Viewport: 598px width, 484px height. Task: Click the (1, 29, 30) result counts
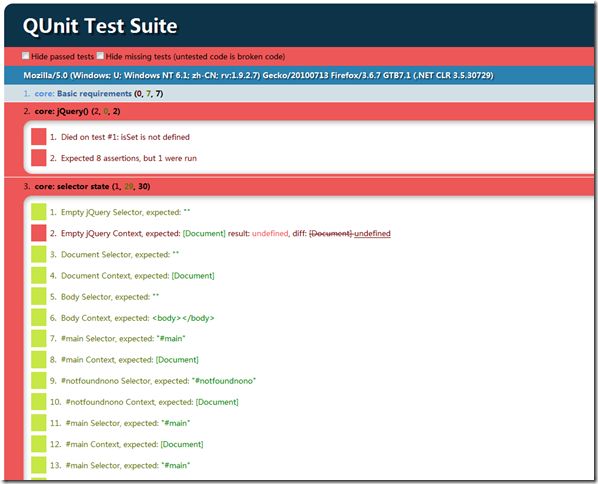(x=131, y=187)
